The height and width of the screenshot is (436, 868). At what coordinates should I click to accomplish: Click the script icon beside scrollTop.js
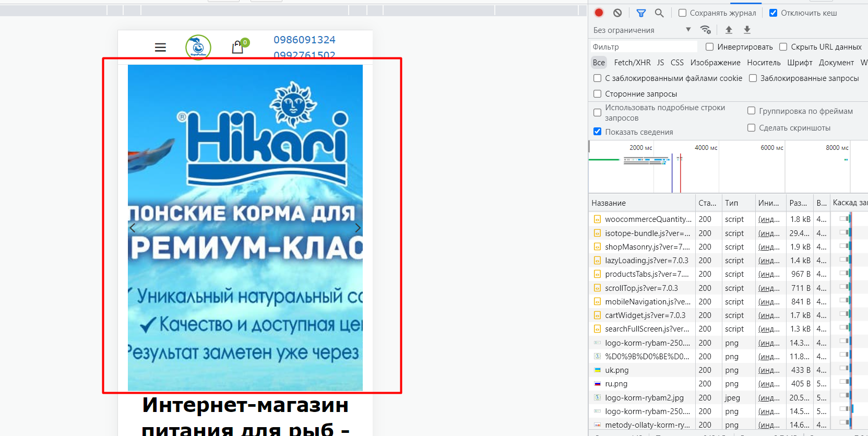click(597, 288)
